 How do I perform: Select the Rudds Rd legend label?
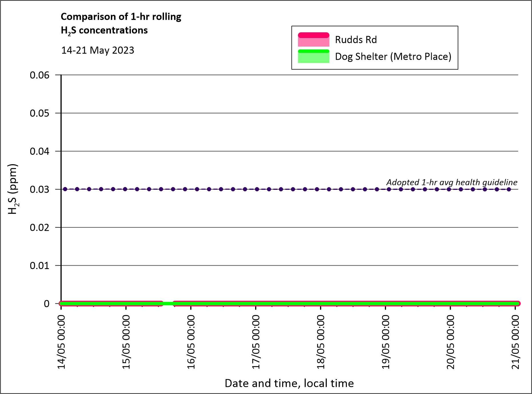tap(356, 40)
